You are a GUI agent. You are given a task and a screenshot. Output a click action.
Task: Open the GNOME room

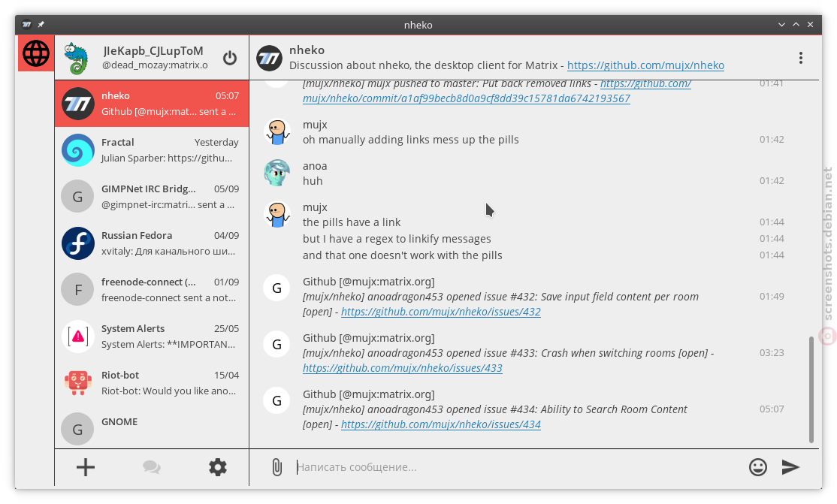point(152,427)
